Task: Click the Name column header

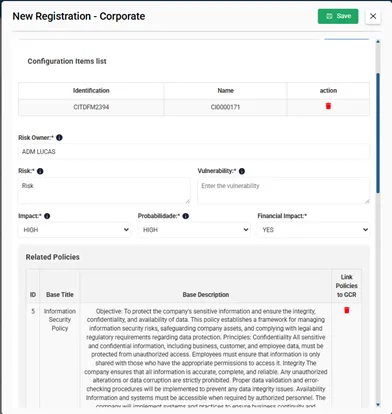Action: [x=225, y=91]
